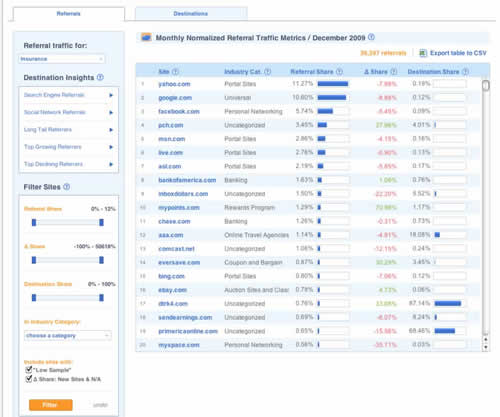Click Destination Share slider right handle
The height and width of the screenshot is (417, 500).
coord(101,298)
